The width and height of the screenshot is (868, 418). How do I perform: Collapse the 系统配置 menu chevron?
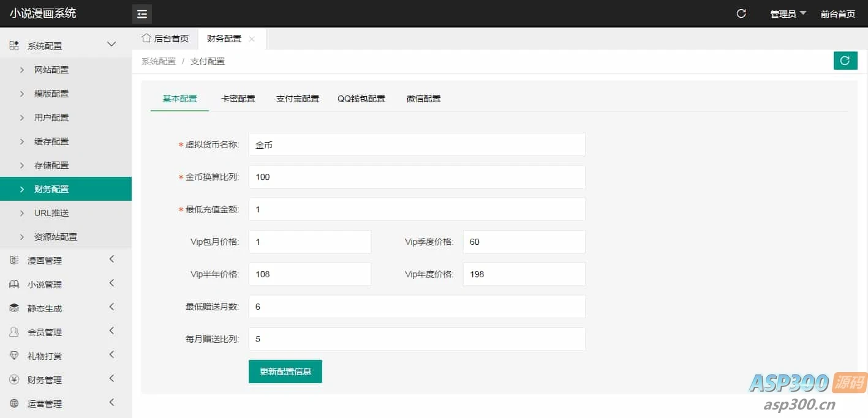[x=111, y=44]
